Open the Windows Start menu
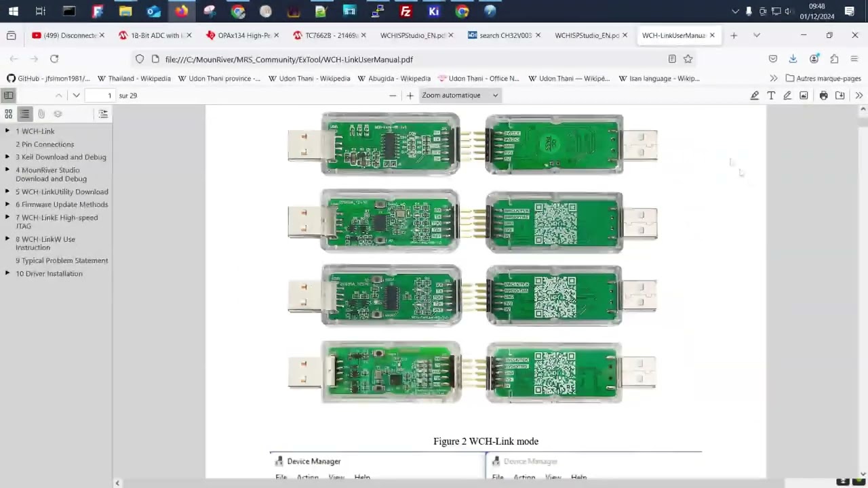 pyautogui.click(x=13, y=11)
